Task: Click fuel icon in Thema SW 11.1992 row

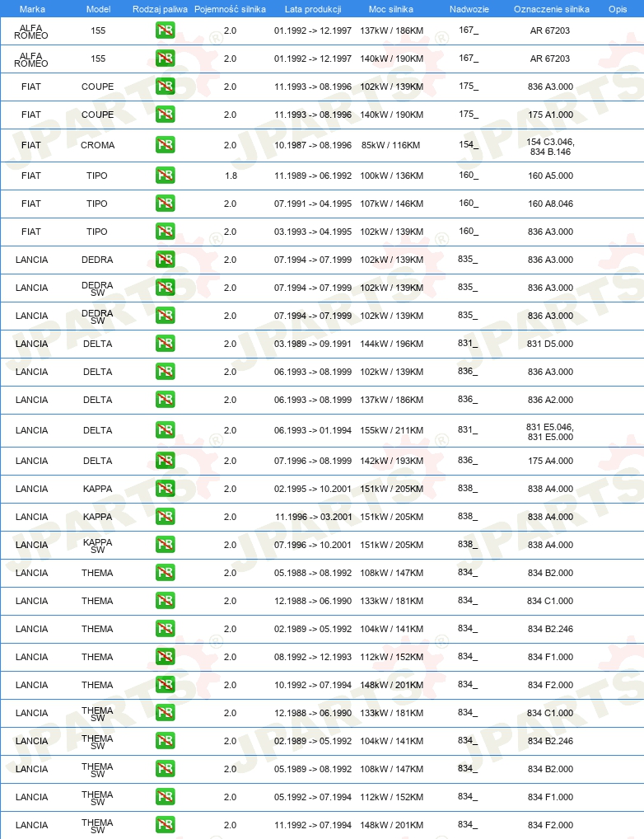Action: (166, 824)
